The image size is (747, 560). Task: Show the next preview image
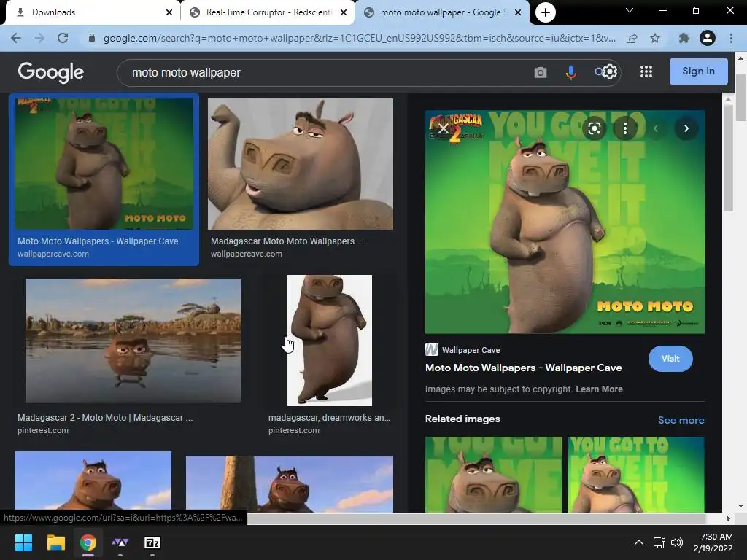pos(686,128)
